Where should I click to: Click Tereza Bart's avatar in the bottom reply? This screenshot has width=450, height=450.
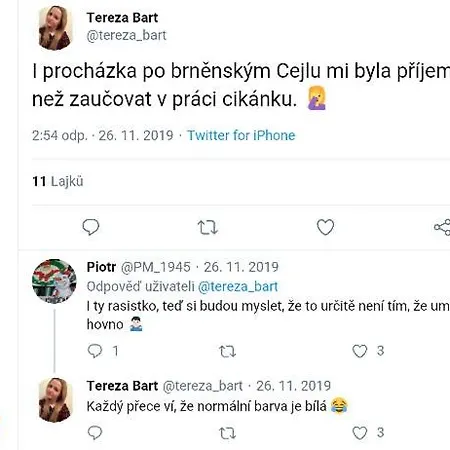(55, 400)
